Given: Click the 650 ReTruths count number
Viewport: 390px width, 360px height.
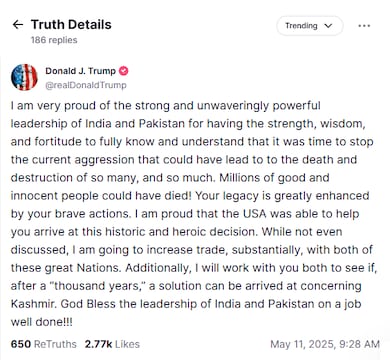Looking at the screenshot, I should (21, 344).
